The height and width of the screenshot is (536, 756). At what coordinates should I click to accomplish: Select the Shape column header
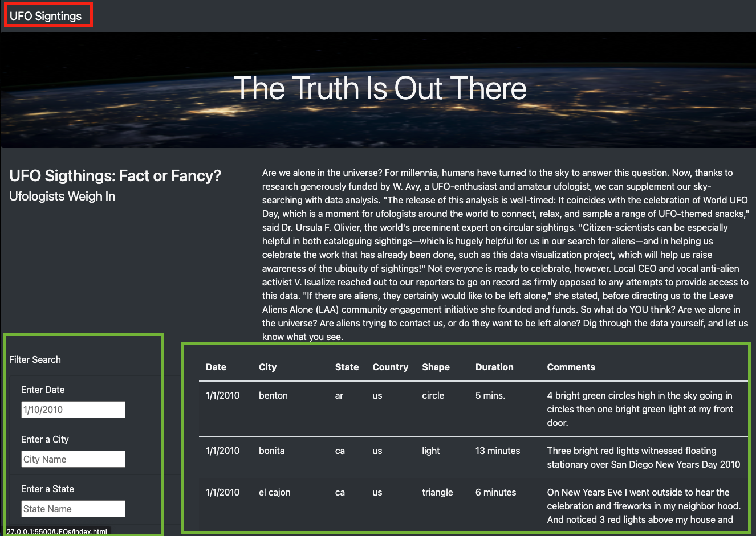436,367
